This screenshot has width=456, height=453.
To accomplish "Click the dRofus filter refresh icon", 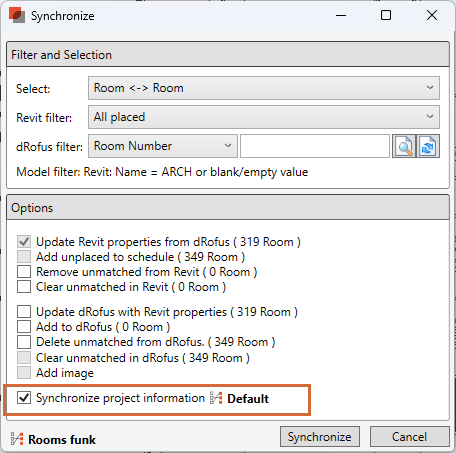I will (x=428, y=146).
